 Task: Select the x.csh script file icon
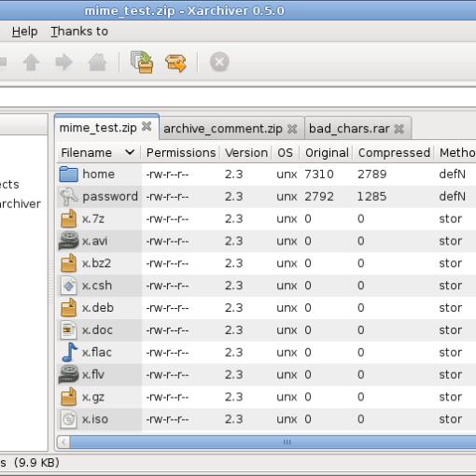[69, 286]
